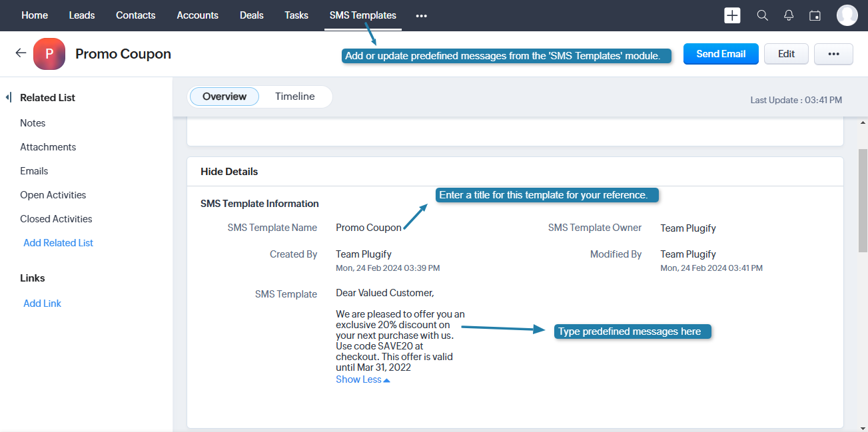Open the search magnifier icon
The width and height of the screenshot is (868, 432).
pyautogui.click(x=763, y=15)
